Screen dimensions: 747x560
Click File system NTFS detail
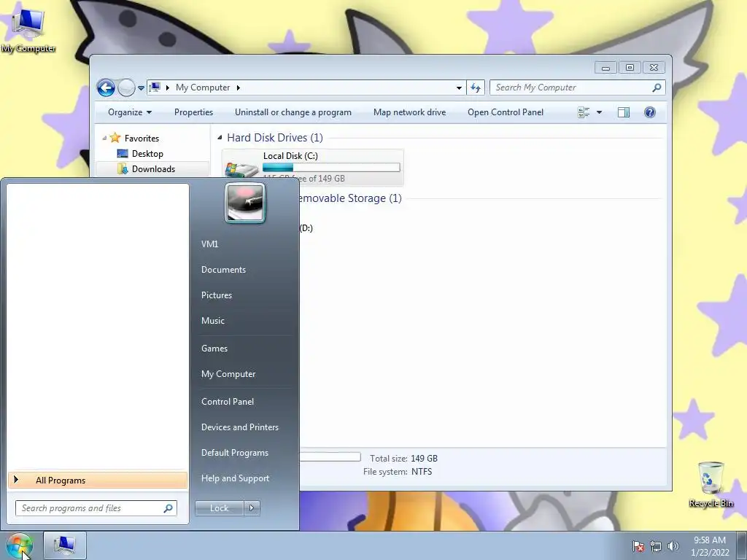(x=398, y=472)
